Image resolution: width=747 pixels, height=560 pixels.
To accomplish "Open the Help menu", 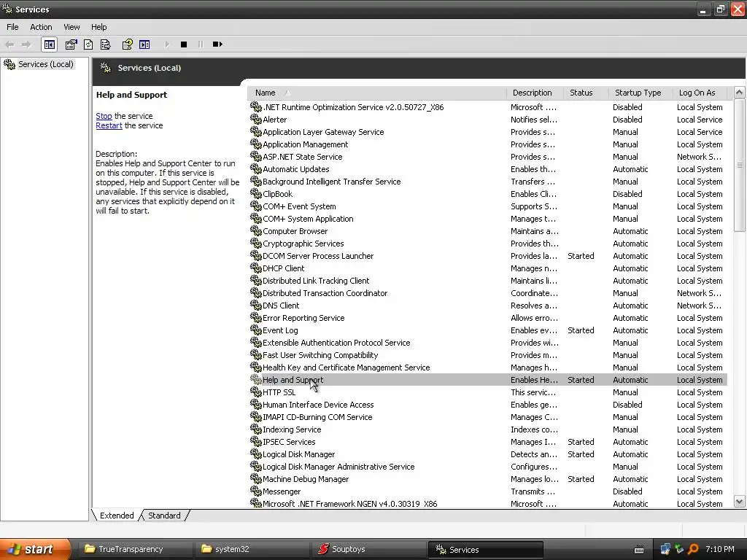I will (98, 27).
